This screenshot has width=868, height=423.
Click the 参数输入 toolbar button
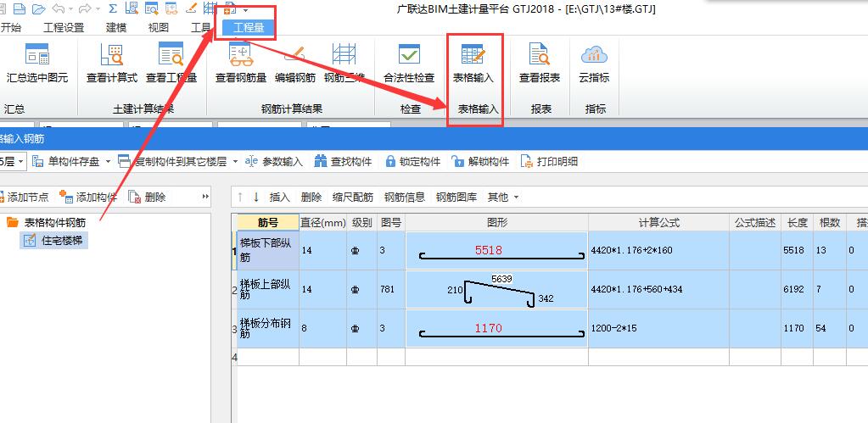(274, 161)
